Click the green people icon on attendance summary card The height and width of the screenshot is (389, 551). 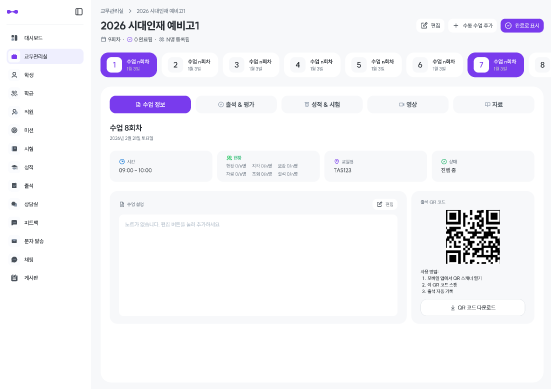pos(229,158)
